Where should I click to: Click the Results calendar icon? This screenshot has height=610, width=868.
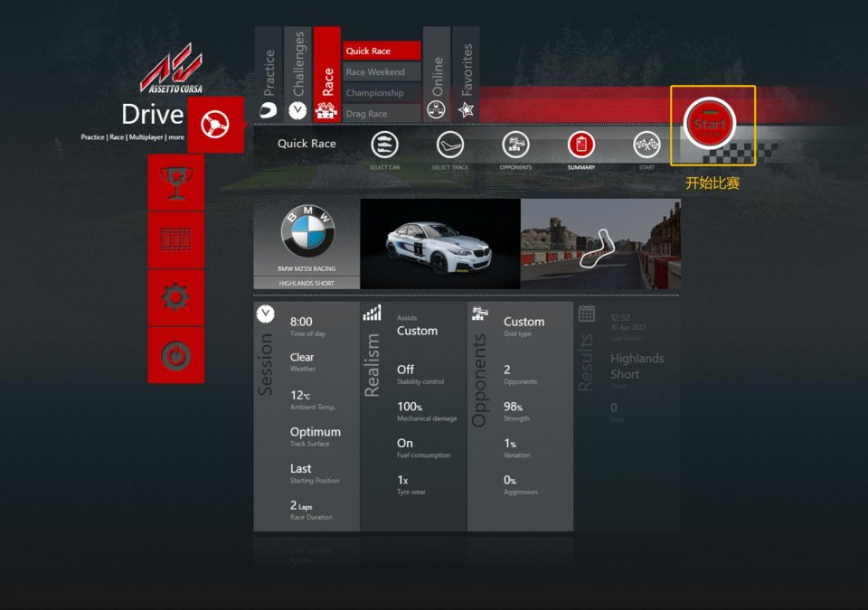pyautogui.click(x=587, y=314)
